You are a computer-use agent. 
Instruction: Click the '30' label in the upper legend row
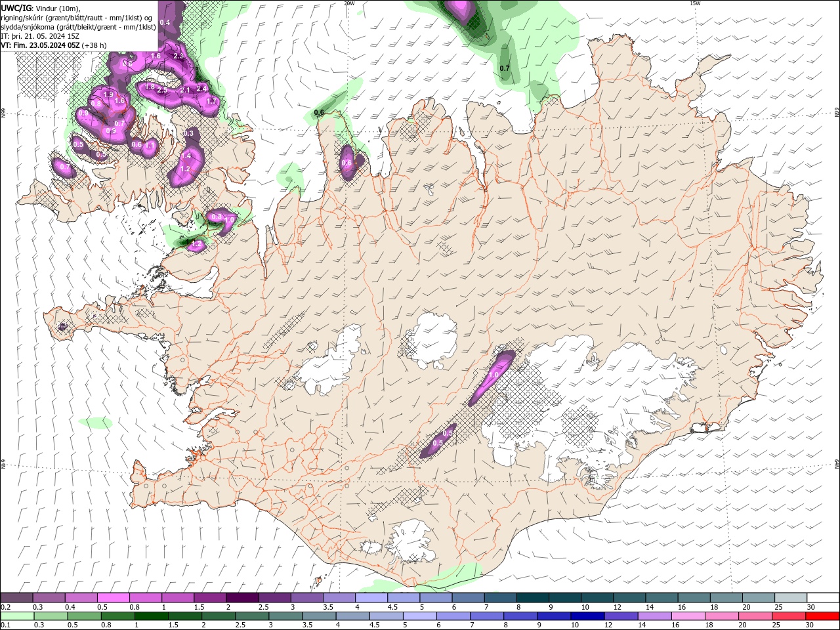point(811,607)
